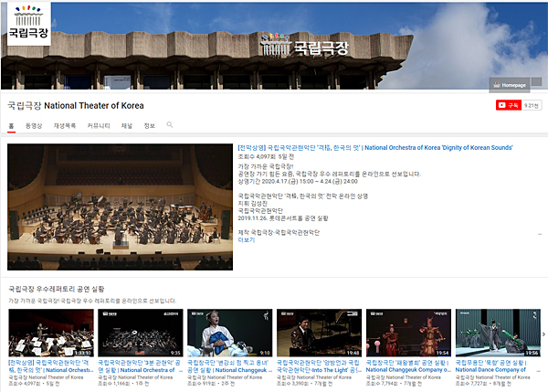Viewport: 548px width, 392px height.
Task: Click the banner's 국립극장 logo graphic
Action: [x=304, y=45]
